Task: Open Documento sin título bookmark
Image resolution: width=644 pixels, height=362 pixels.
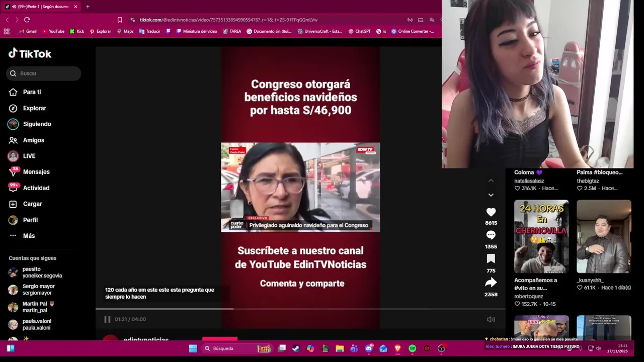Action: pyautogui.click(x=269, y=31)
